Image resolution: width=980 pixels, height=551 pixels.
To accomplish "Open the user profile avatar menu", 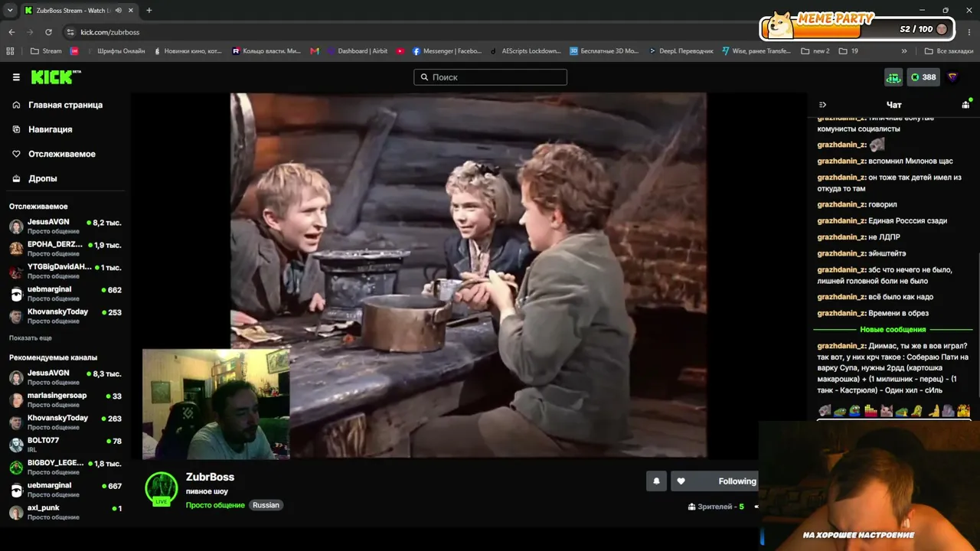I will (x=952, y=77).
